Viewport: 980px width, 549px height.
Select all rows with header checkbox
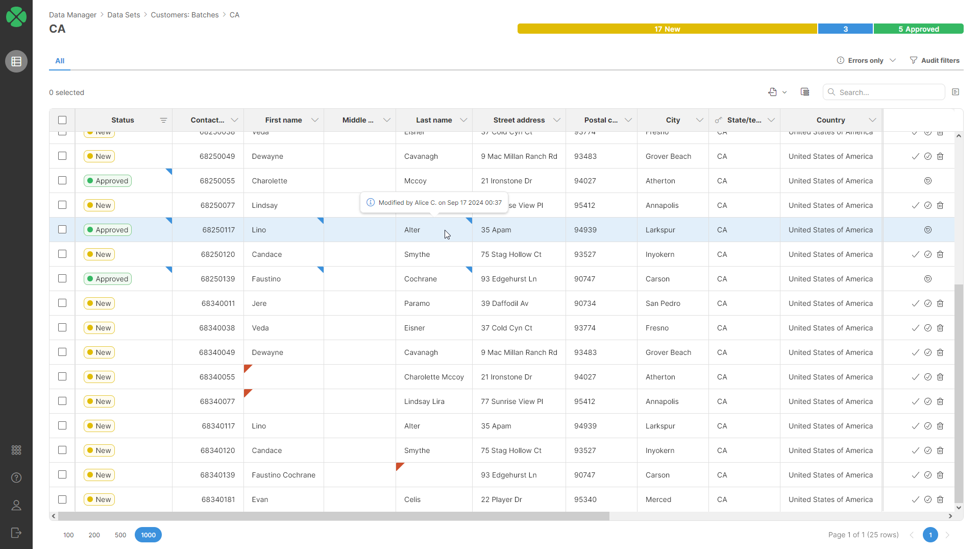62,120
